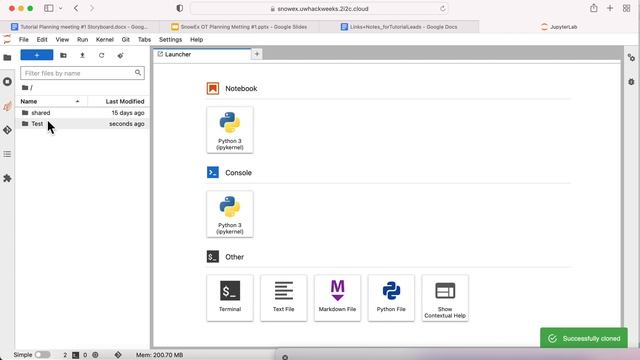Launch a Python 3 notebook
Screen dimensions: 640x360
230,130
